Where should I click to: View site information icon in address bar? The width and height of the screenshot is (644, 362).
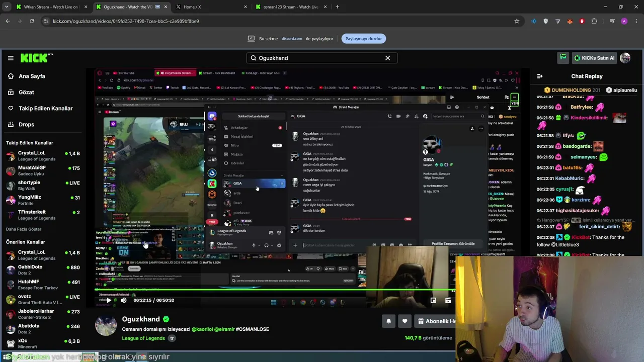click(x=46, y=21)
